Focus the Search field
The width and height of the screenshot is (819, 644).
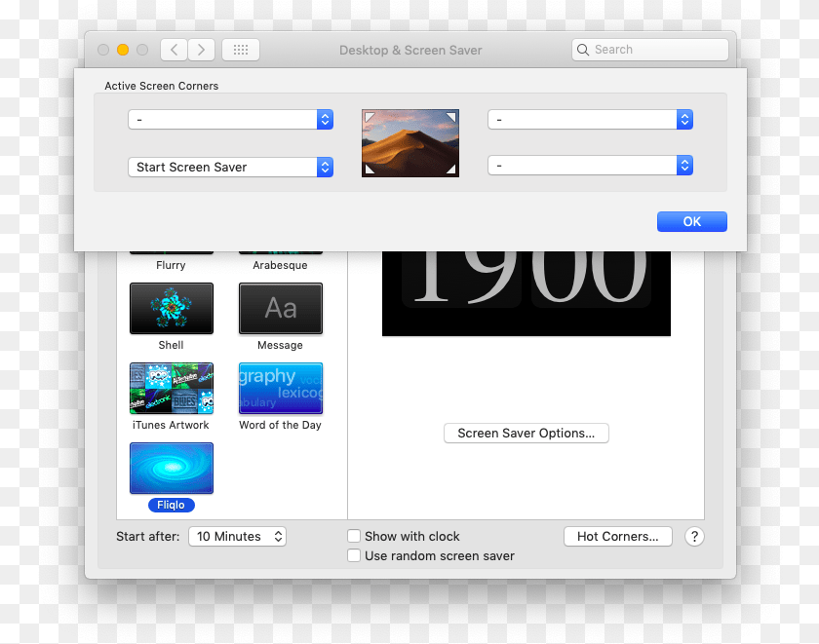point(650,50)
